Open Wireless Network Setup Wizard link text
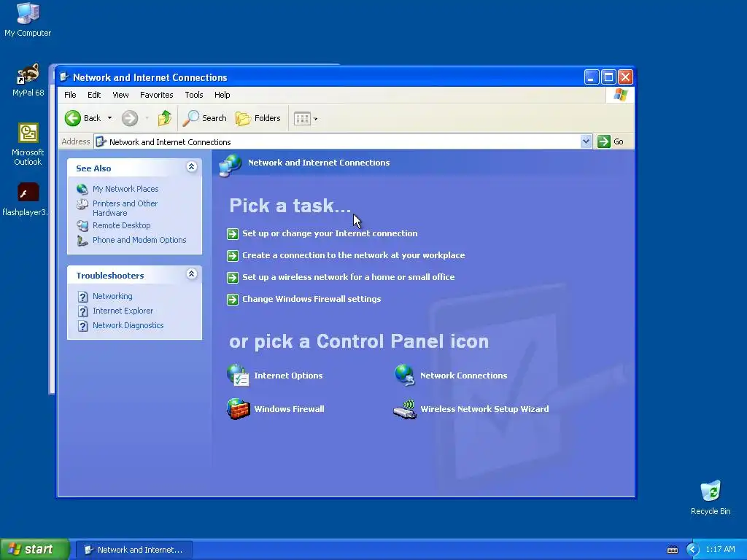Viewport: 747px width, 560px height. pyautogui.click(x=484, y=408)
